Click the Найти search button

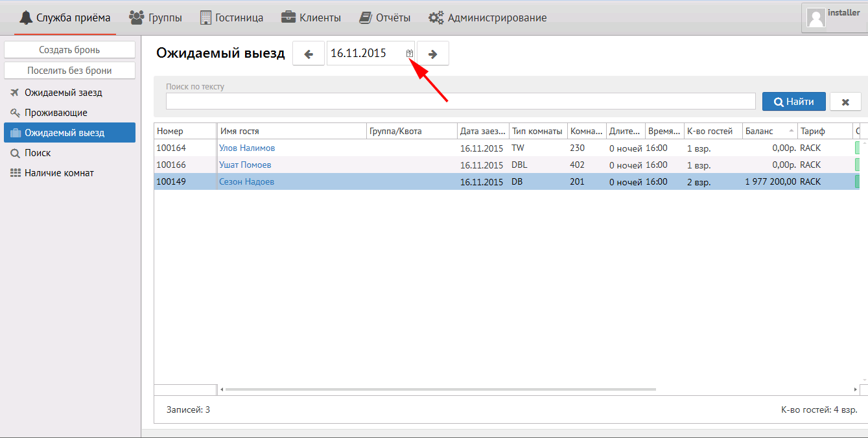(x=793, y=102)
